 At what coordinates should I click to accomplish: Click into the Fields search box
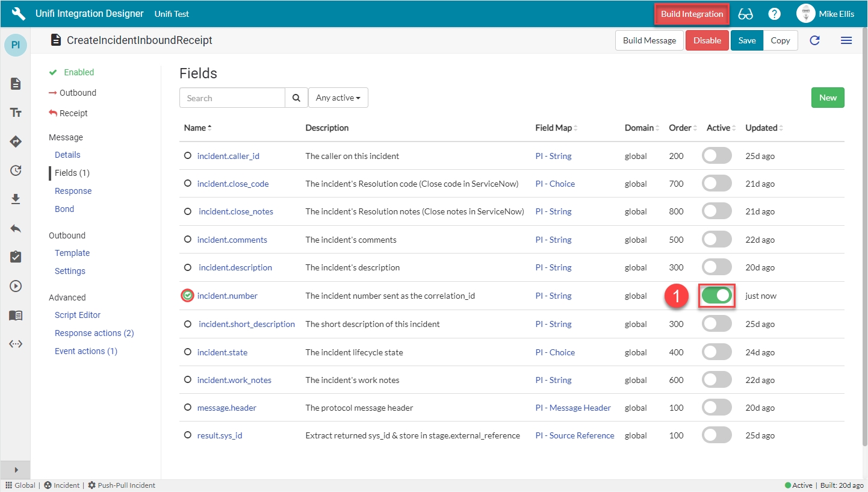[232, 98]
